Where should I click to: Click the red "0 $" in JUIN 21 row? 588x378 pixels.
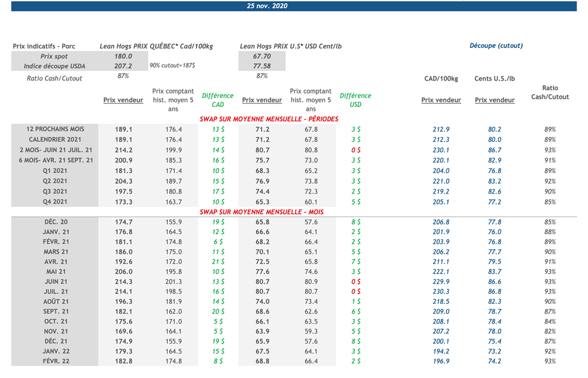click(355, 281)
